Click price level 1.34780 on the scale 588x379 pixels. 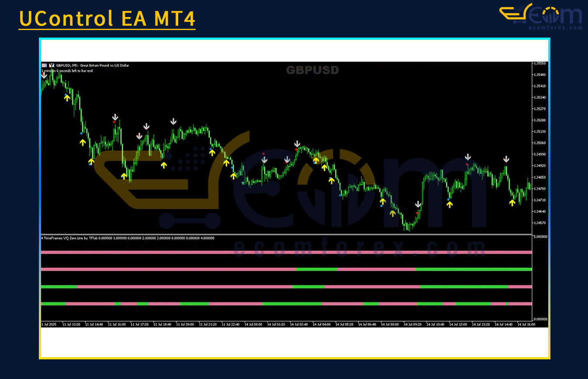541,189
